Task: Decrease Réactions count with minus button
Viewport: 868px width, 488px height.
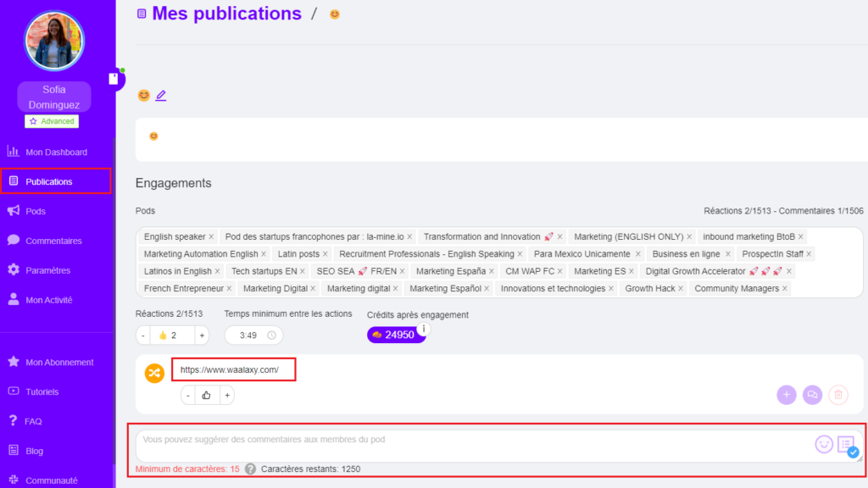Action: pyautogui.click(x=143, y=335)
